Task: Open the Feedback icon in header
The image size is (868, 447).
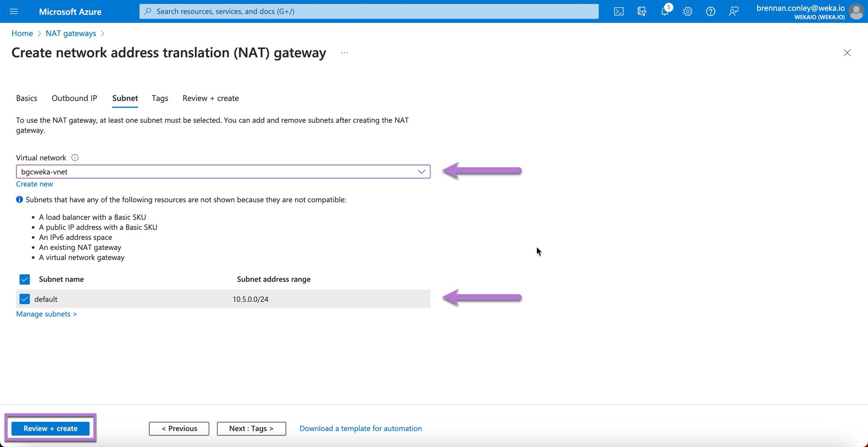Action: pyautogui.click(x=733, y=11)
